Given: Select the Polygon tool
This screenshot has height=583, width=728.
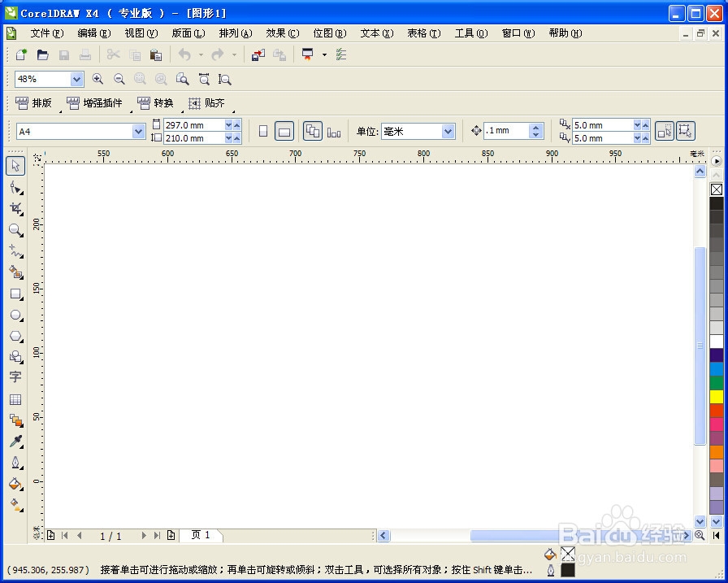Looking at the screenshot, I should [x=15, y=336].
